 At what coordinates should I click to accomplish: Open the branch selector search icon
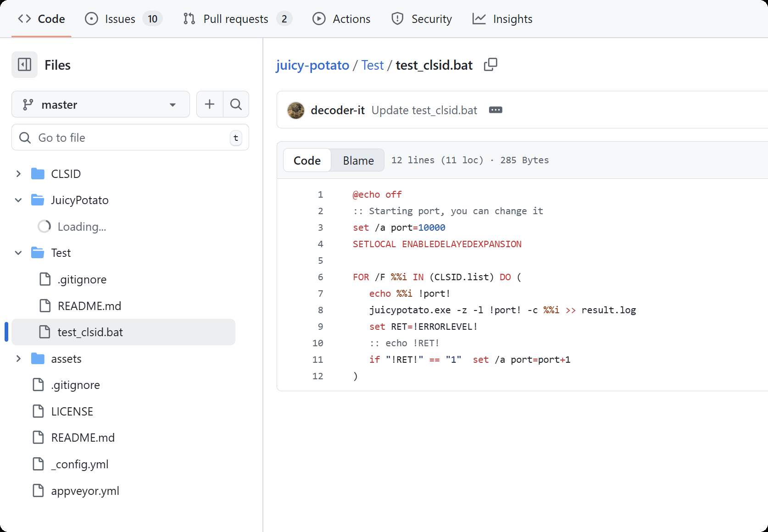click(236, 104)
